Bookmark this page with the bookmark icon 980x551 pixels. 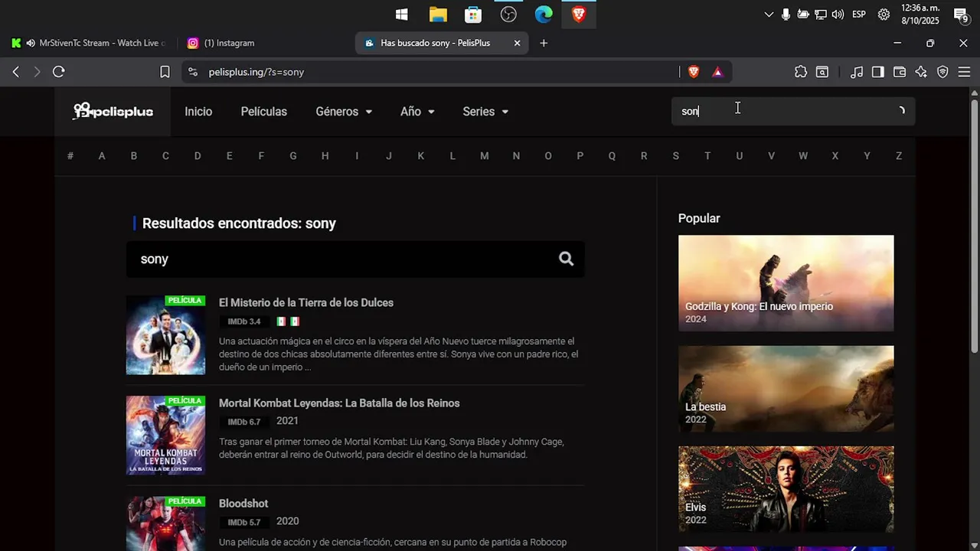click(165, 72)
